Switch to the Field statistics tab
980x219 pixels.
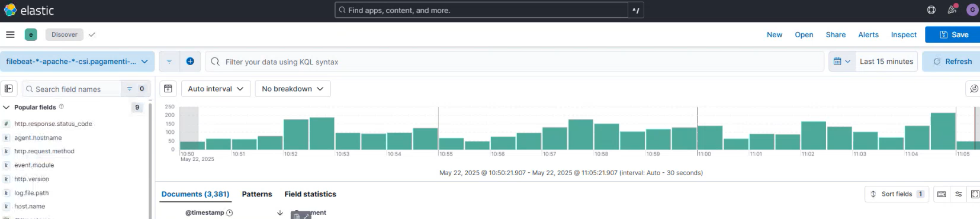(x=310, y=194)
